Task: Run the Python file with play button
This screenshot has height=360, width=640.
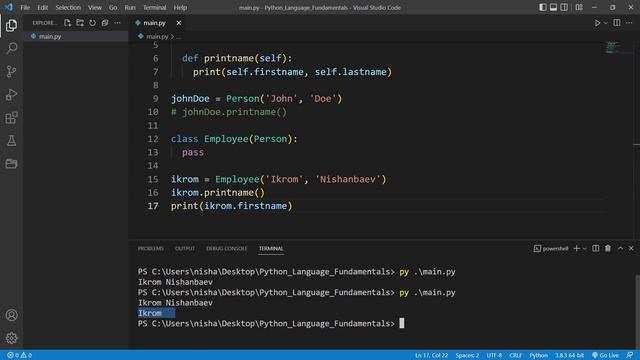Action: [597, 23]
